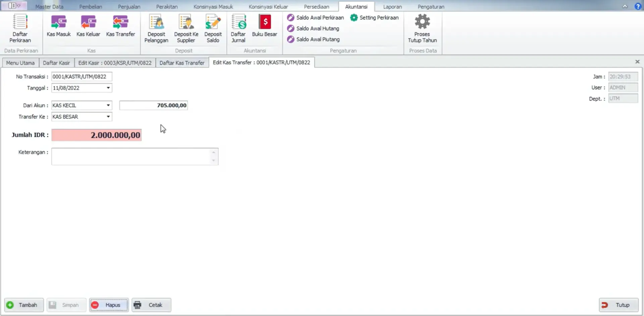The image size is (644, 316).
Task: Open Daftar Jurnal from the ribbon
Action: pyautogui.click(x=238, y=28)
